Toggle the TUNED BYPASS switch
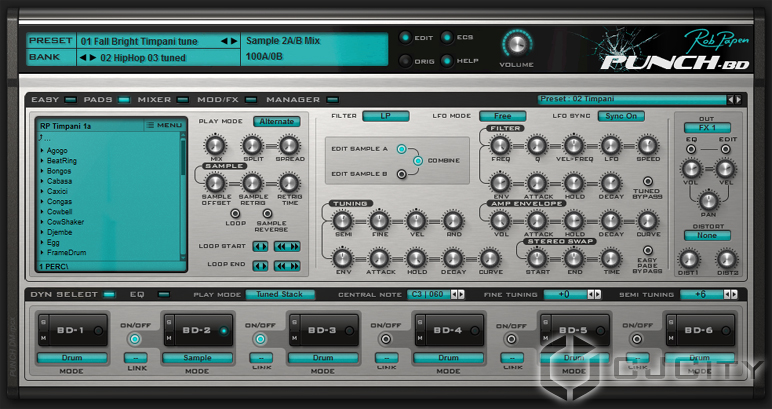Viewport: 772px width, 409px height. (648, 181)
